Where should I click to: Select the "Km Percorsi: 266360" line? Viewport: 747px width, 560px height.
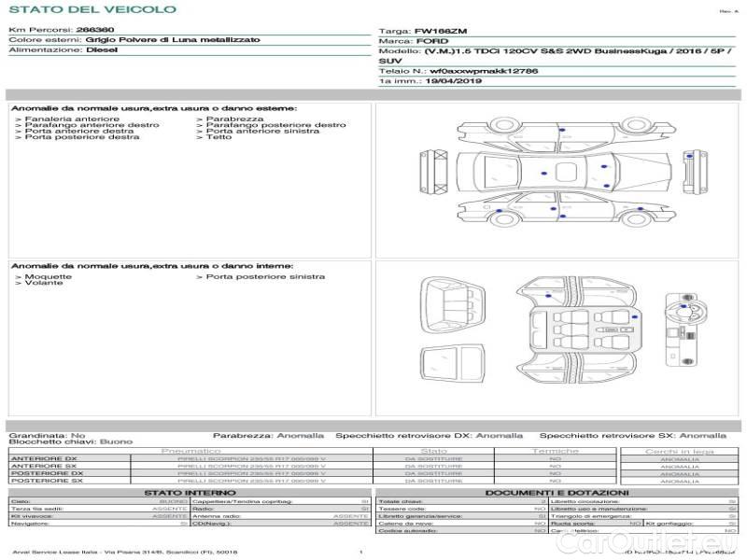pos(62,30)
